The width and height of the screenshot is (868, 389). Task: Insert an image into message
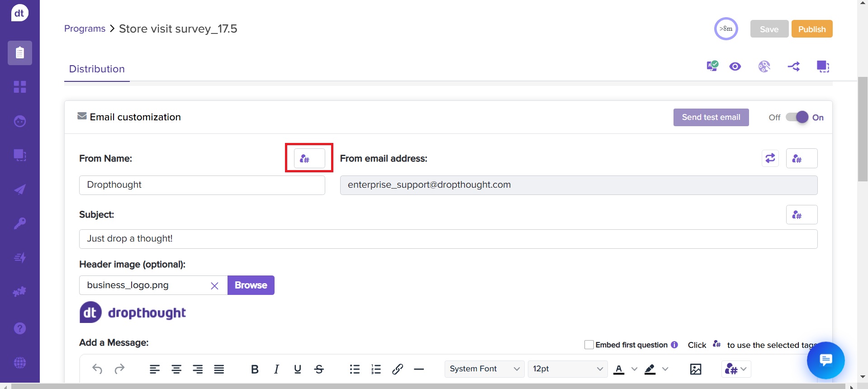696,369
